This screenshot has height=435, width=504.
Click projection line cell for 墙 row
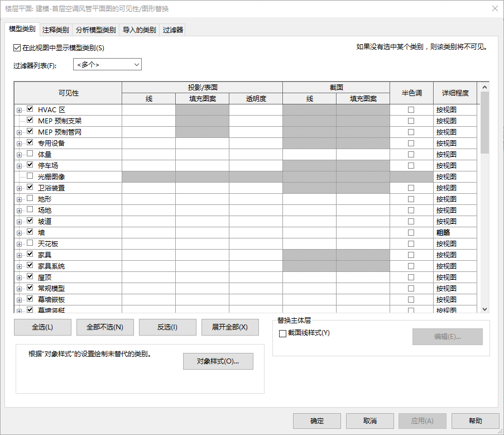(148, 232)
